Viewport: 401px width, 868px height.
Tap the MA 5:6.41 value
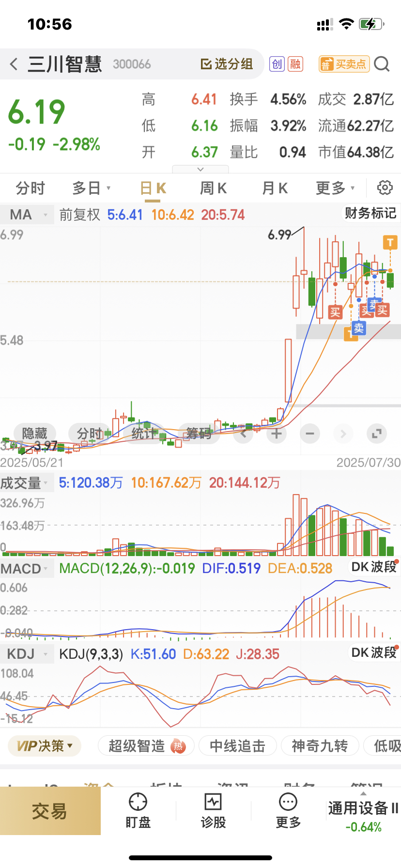click(125, 215)
